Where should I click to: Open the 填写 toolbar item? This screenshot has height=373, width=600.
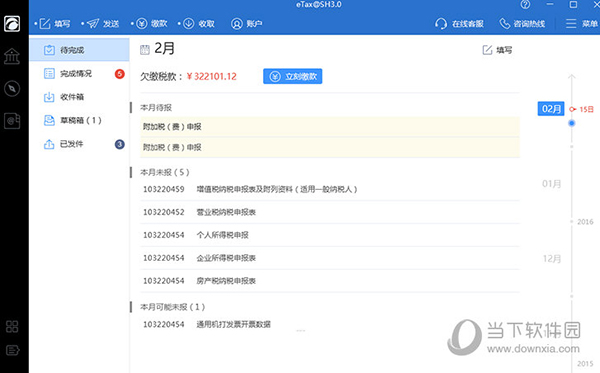(55, 24)
